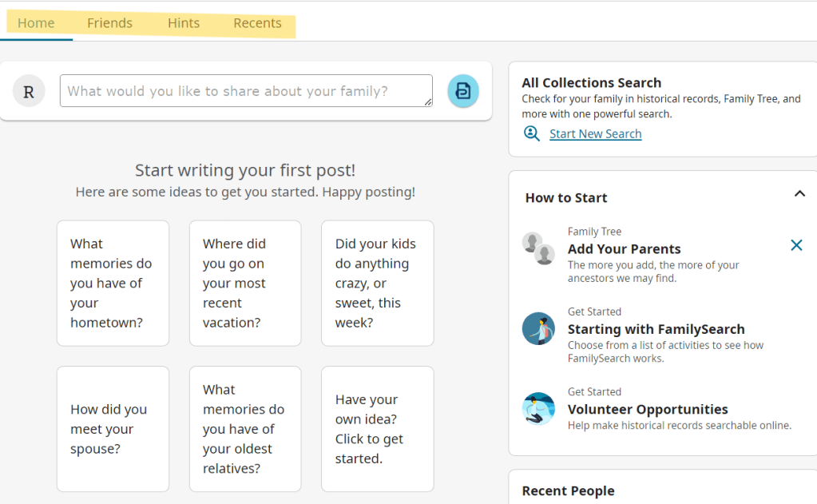Click the share about your family text box
Viewport: 817px width, 504px height.
[x=246, y=91]
